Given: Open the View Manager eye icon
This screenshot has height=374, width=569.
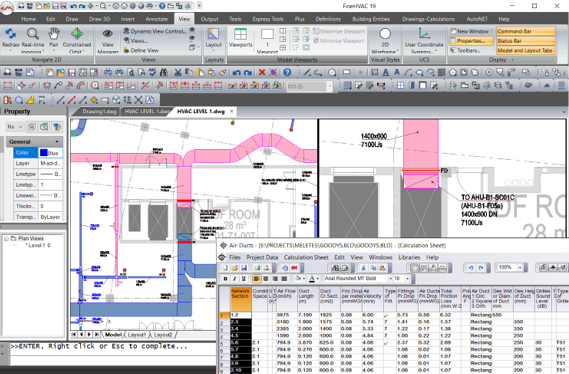Looking at the screenshot, I should tap(107, 34).
